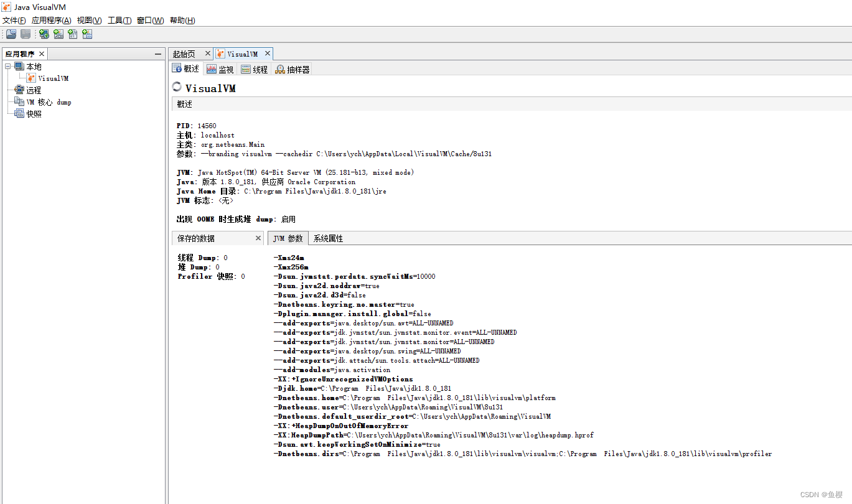The image size is (852, 504).
Task: Click the Load file toolbar icon
Action: coord(11,34)
